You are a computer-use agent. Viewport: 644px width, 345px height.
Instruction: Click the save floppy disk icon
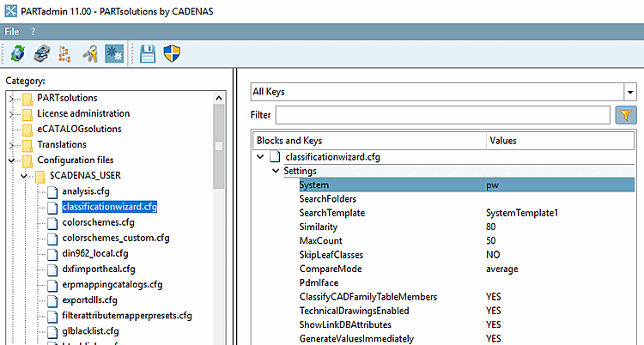coord(148,53)
